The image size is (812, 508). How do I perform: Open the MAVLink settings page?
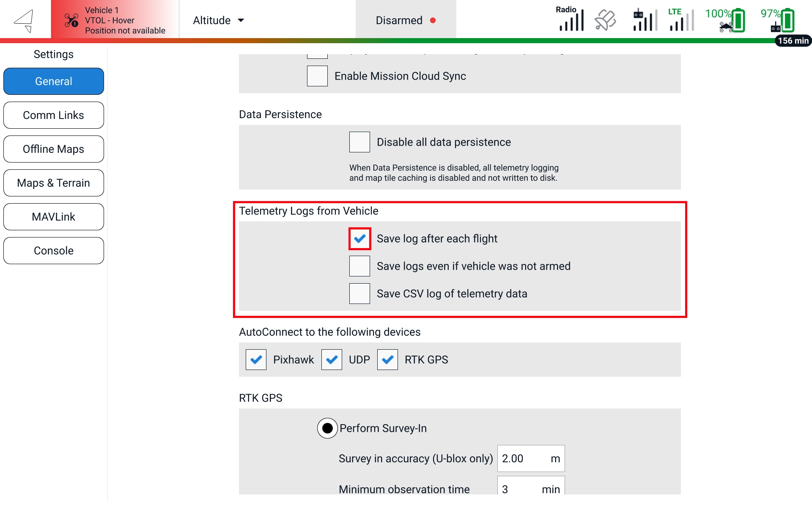pos(54,217)
